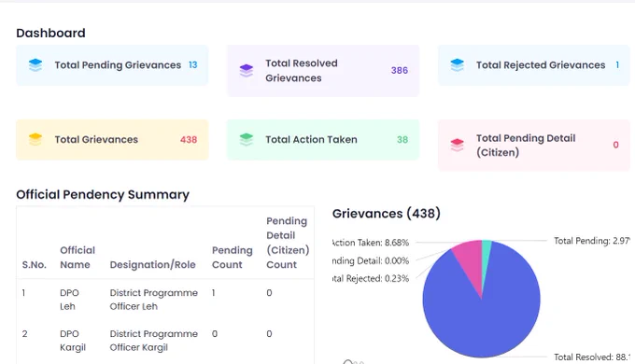
Task: Click the yellow stack icon beside Total Grievances
Action: coord(35,140)
